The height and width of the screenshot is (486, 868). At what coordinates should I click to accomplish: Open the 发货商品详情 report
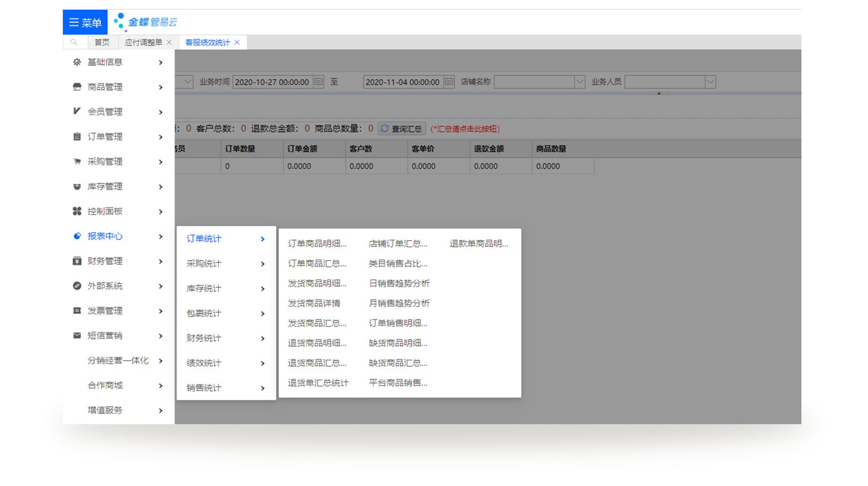pos(314,303)
